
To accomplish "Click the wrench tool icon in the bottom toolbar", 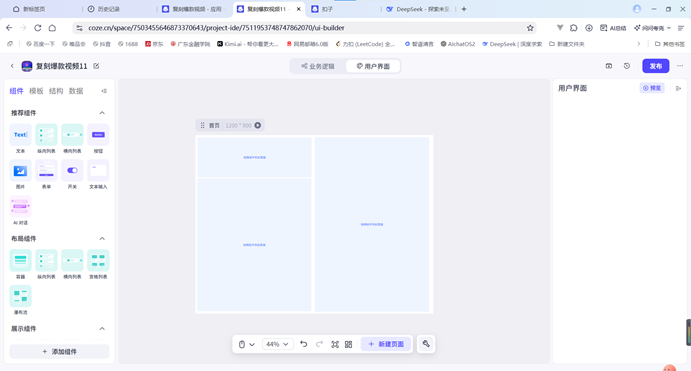I will coord(426,344).
